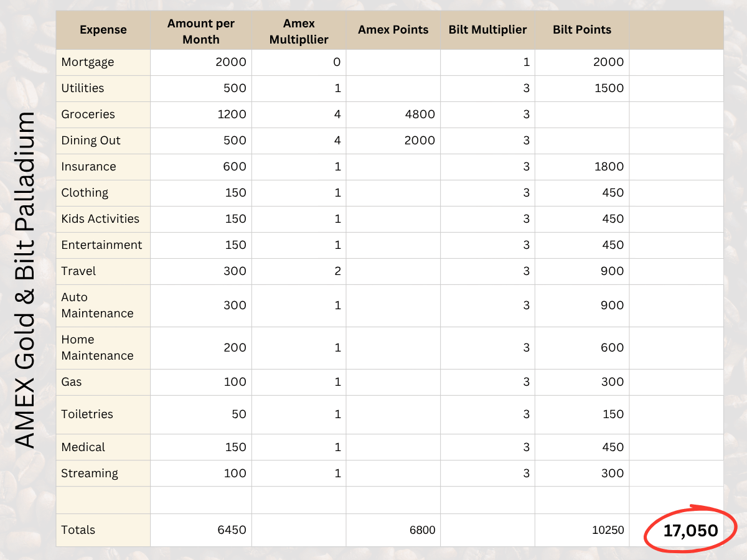The height and width of the screenshot is (560, 747).
Task: Select total monthly amount 6450
Action: [232, 530]
